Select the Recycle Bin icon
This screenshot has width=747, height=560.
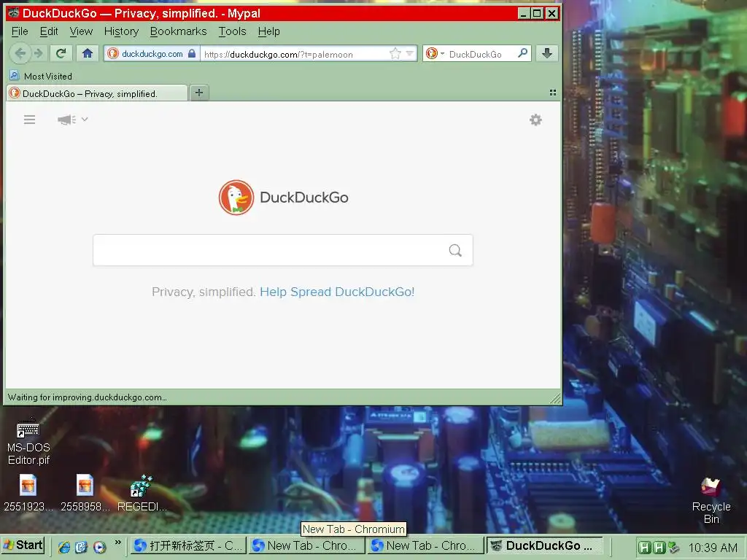(x=711, y=501)
